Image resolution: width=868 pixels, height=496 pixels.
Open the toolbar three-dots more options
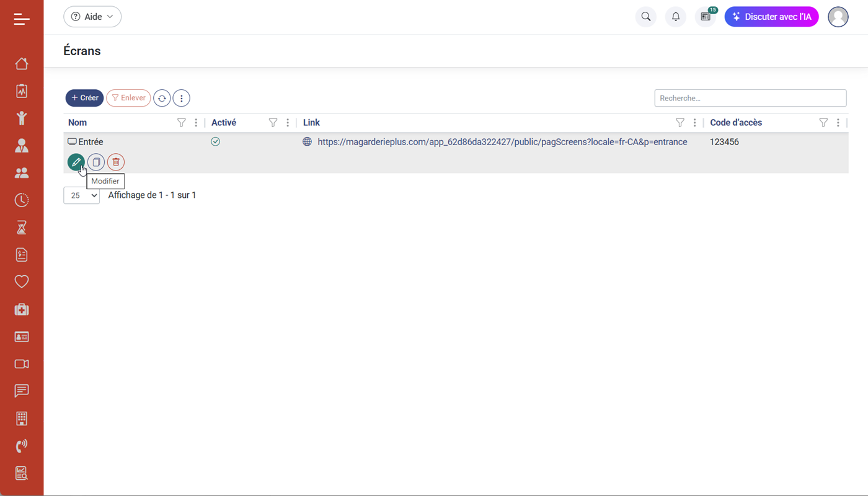click(x=181, y=98)
